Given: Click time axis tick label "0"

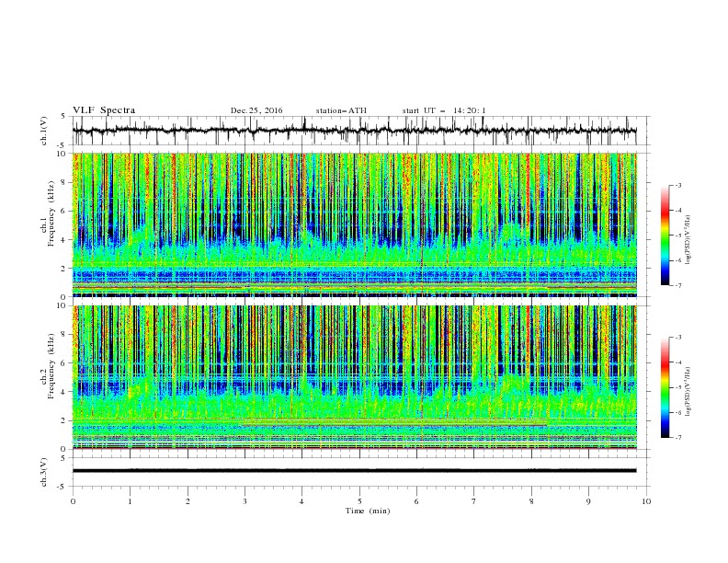Looking at the screenshot, I should [73, 501].
